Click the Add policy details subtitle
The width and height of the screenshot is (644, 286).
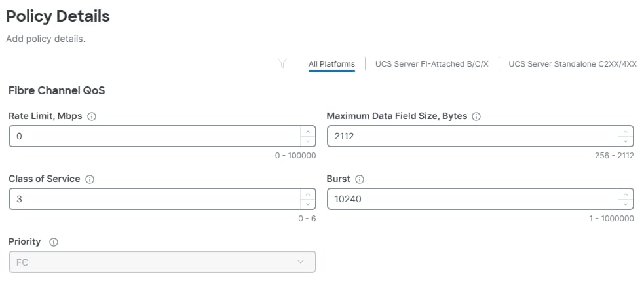pyautogui.click(x=46, y=39)
